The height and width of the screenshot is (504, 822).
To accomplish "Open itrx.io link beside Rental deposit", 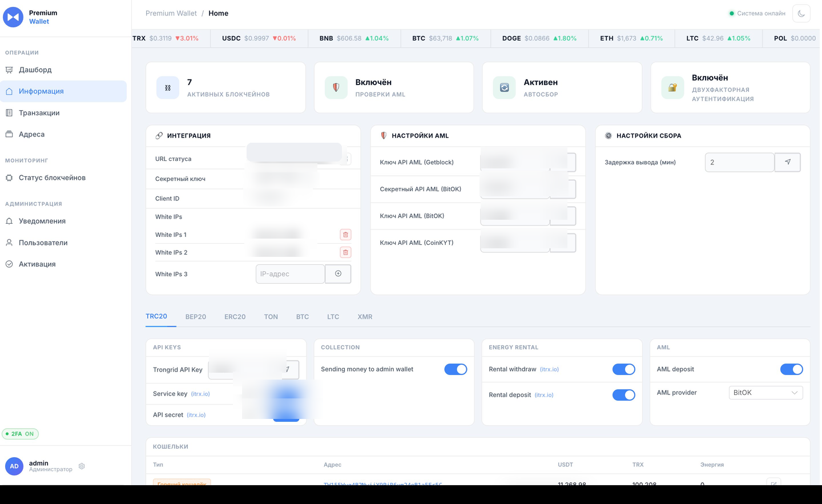I will pyautogui.click(x=544, y=395).
